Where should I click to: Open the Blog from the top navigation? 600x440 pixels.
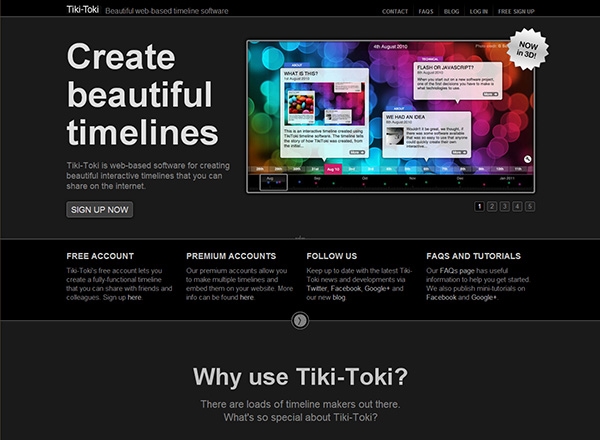pos(452,11)
